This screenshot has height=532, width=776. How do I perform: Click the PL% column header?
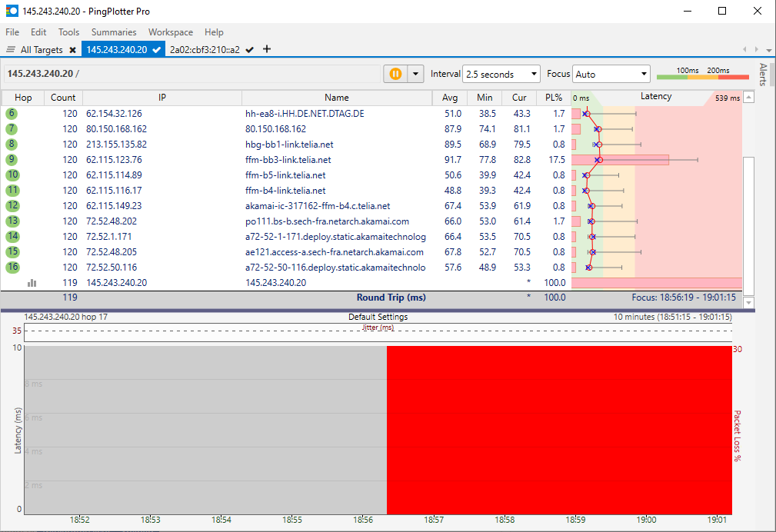(x=554, y=98)
